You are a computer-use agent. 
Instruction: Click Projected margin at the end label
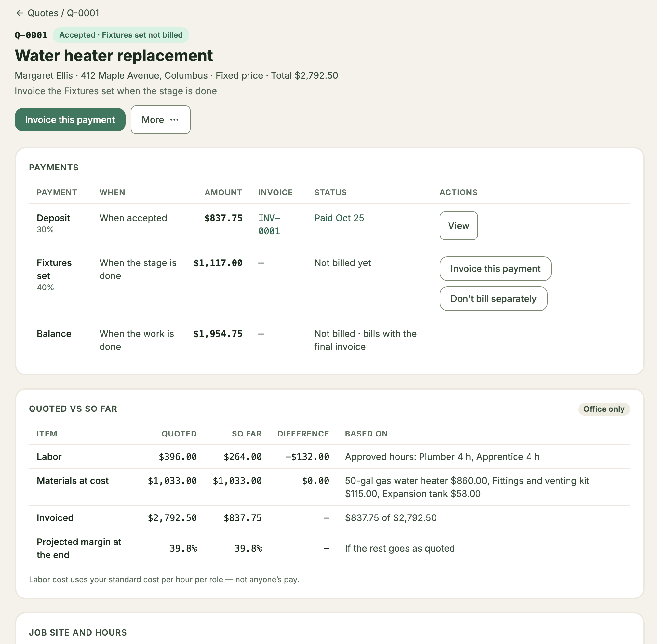(x=79, y=548)
